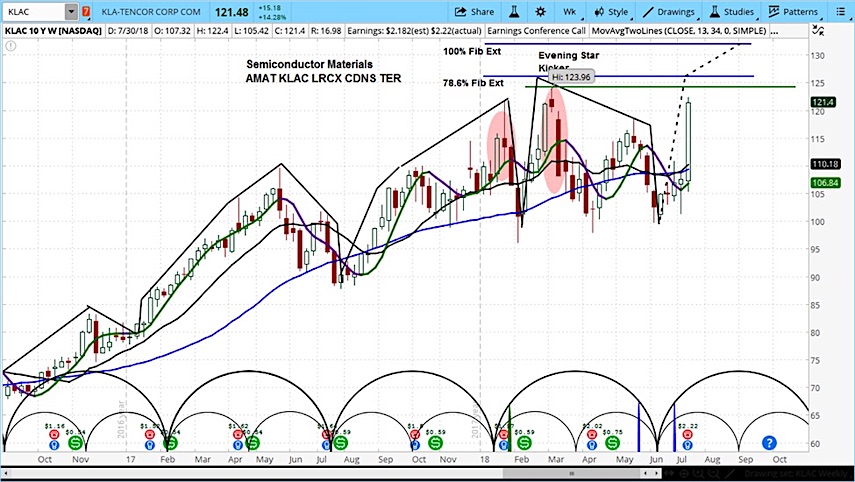Click the L: 105.42 low value
The image size is (855, 482).
(251, 31)
